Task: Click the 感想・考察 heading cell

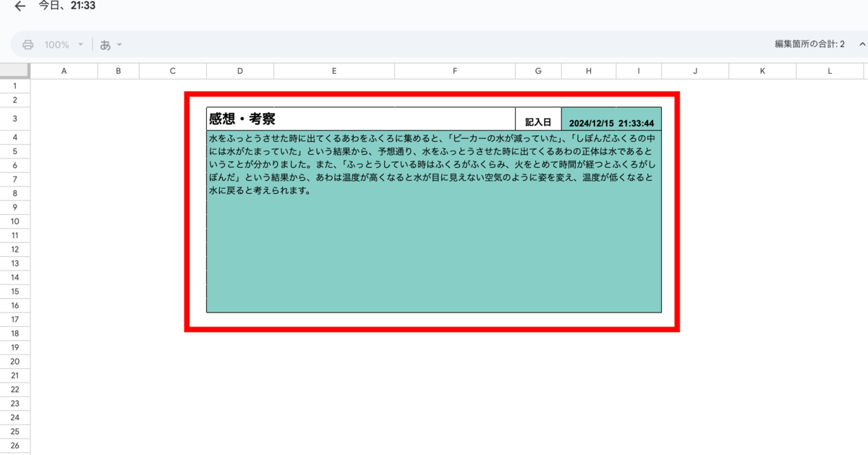Action: point(361,119)
